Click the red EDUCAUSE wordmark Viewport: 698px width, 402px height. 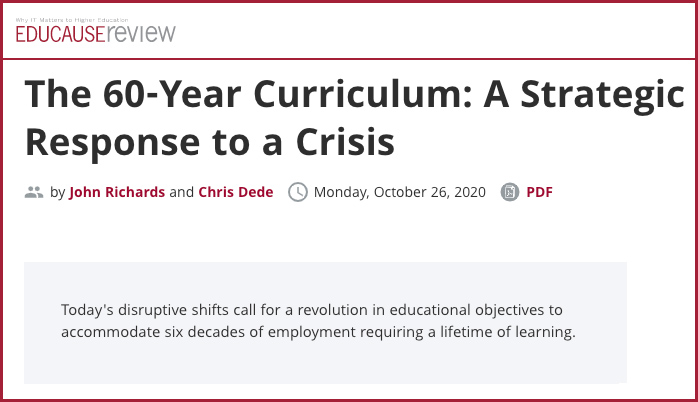tap(61, 34)
